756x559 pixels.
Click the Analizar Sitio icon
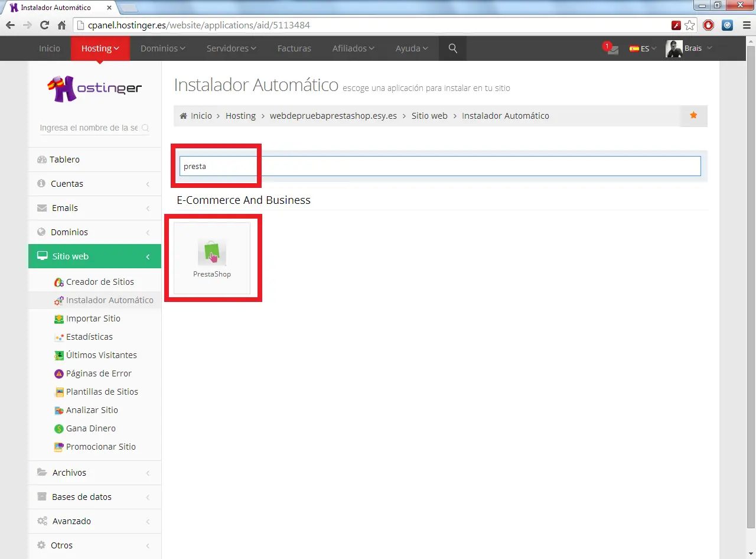pos(58,410)
